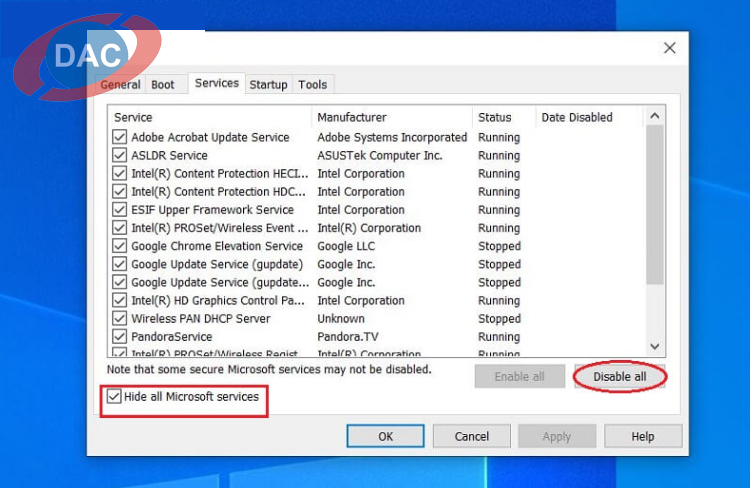Sort by the Date Disabled column header

[x=589, y=117]
